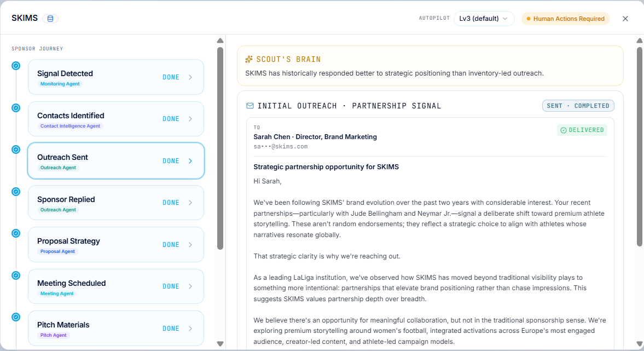Select the Meeting Scheduled journey step
This screenshot has width=644, height=351.
click(116, 286)
